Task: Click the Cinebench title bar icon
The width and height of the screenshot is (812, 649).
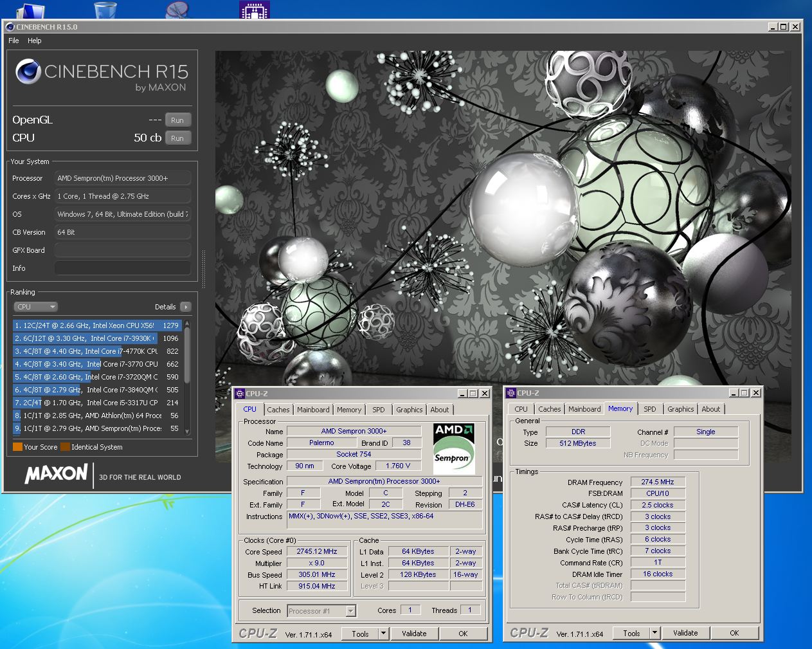Action: (10, 27)
